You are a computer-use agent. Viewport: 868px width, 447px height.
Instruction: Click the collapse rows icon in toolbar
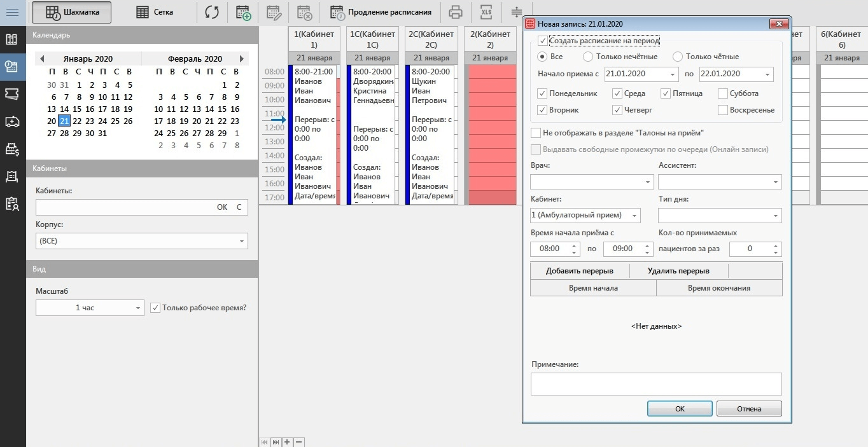tap(517, 12)
